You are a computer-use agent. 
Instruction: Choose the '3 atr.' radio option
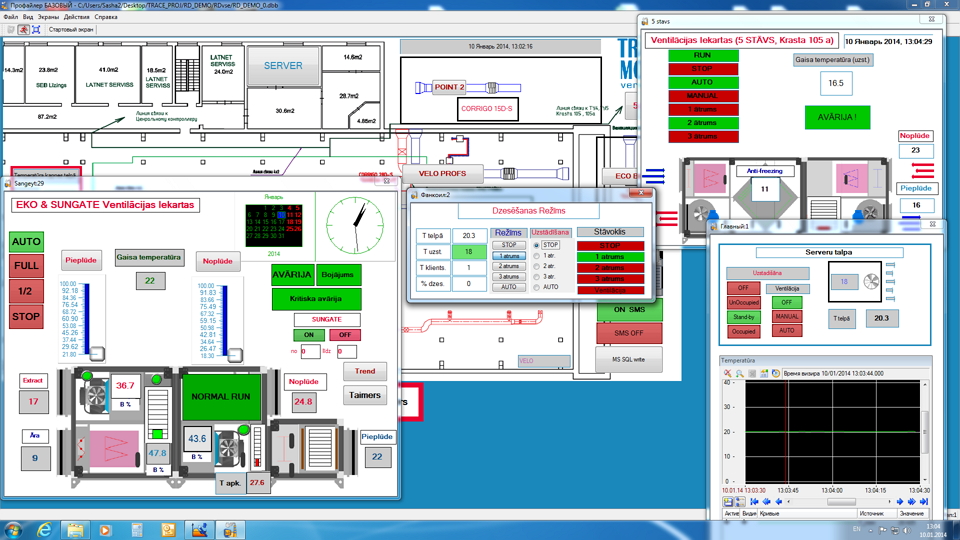(x=536, y=277)
